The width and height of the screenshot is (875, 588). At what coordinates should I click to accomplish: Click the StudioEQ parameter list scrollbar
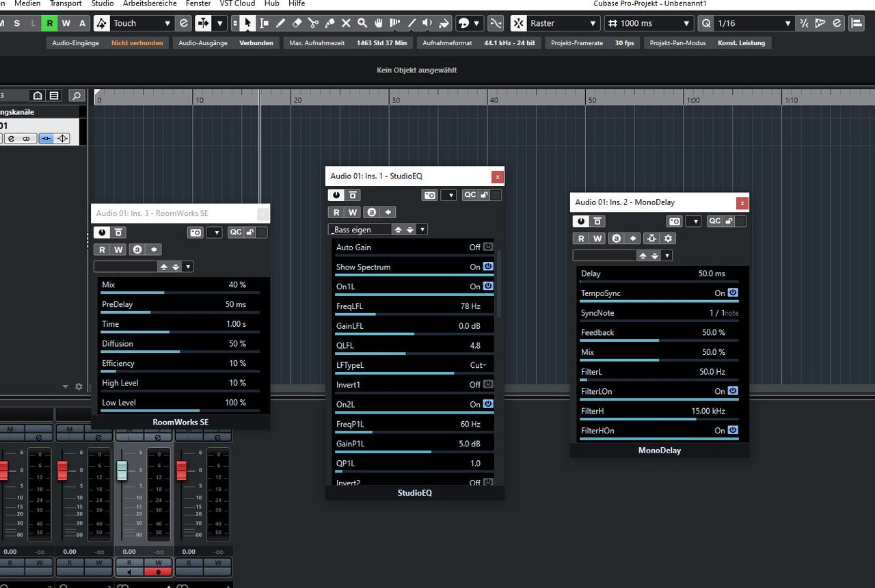click(500, 283)
